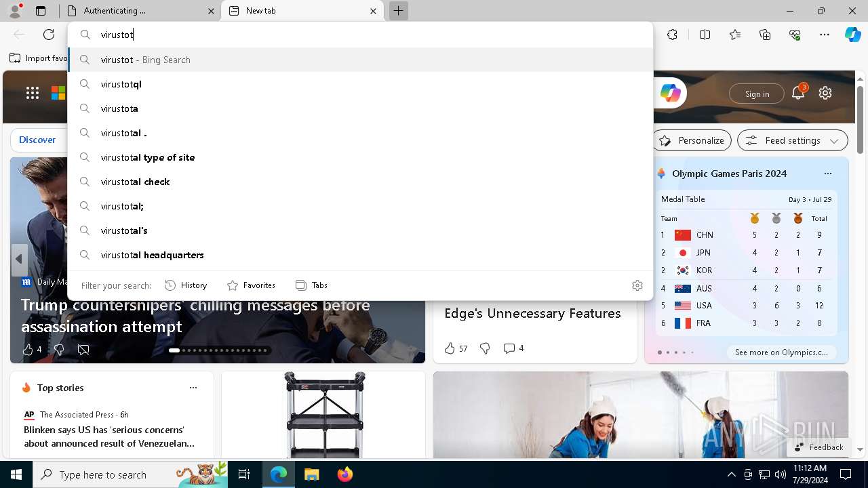
Task: Show hidden system tray icons
Action: (731, 474)
